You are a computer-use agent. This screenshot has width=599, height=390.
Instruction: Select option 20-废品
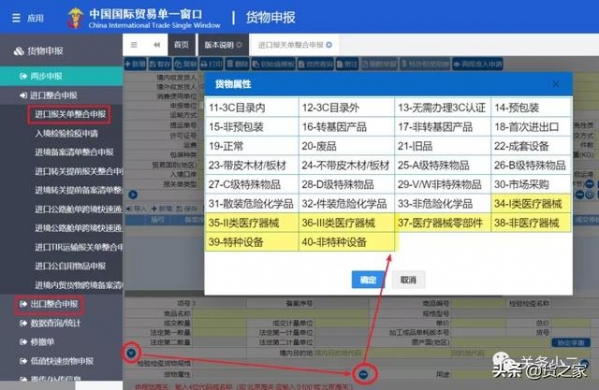pyautogui.click(x=346, y=146)
